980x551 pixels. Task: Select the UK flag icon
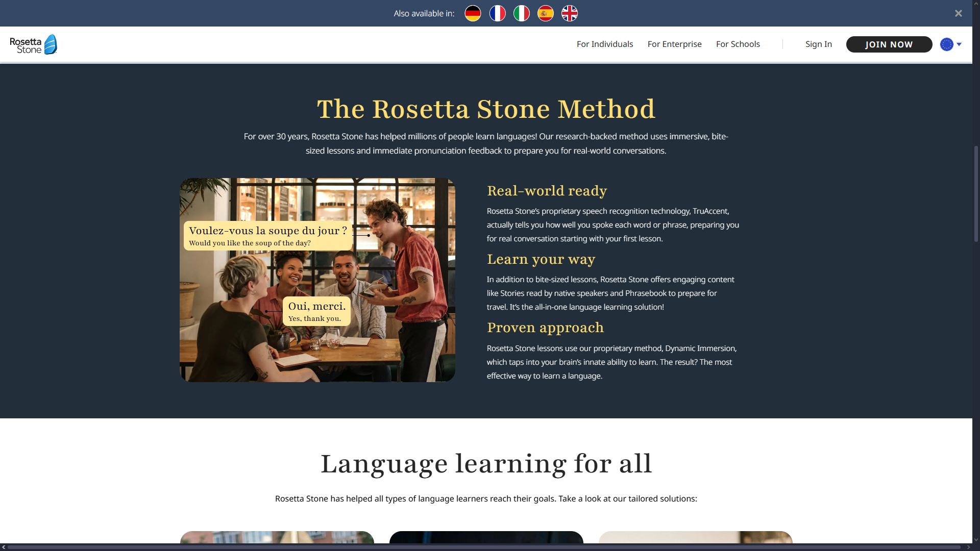(570, 13)
